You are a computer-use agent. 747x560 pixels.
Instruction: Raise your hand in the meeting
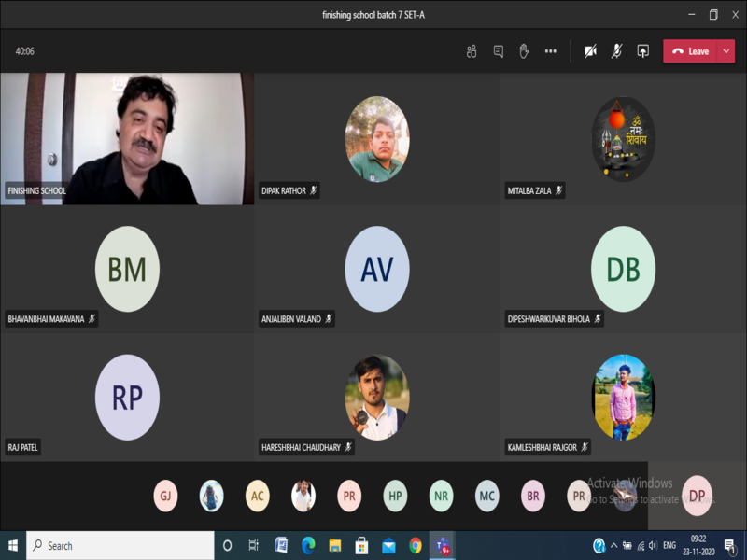pos(524,51)
